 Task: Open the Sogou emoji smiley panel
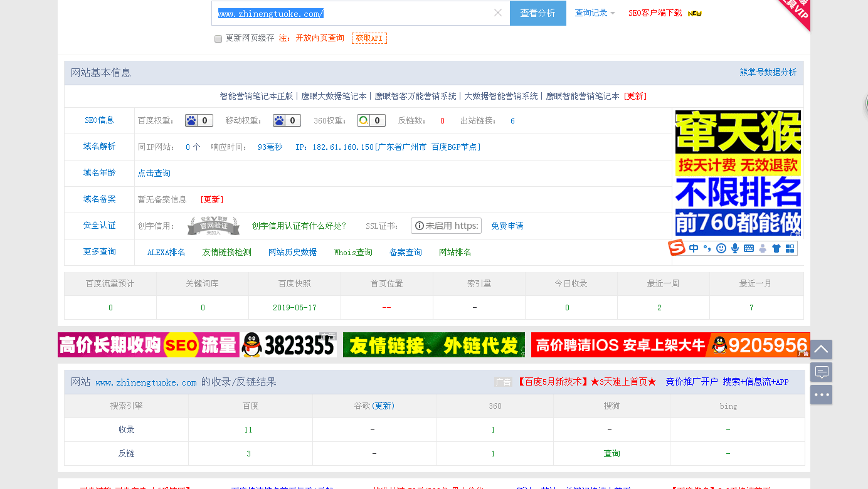(721, 248)
